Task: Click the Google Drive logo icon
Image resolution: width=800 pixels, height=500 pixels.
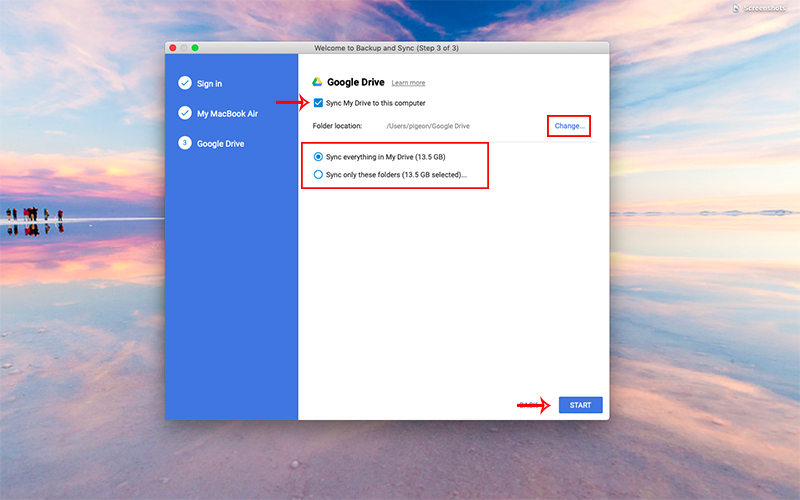Action: tap(317, 82)
